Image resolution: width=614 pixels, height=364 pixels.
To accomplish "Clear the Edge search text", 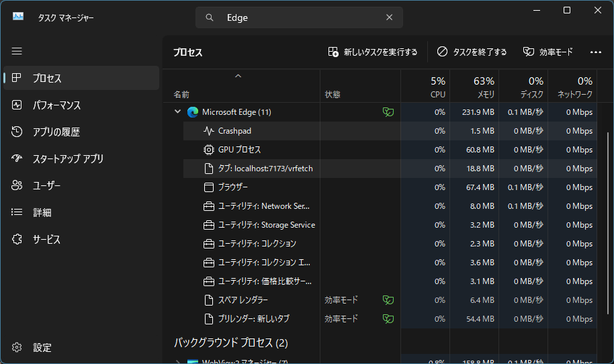I will click(x=389, y=17).
